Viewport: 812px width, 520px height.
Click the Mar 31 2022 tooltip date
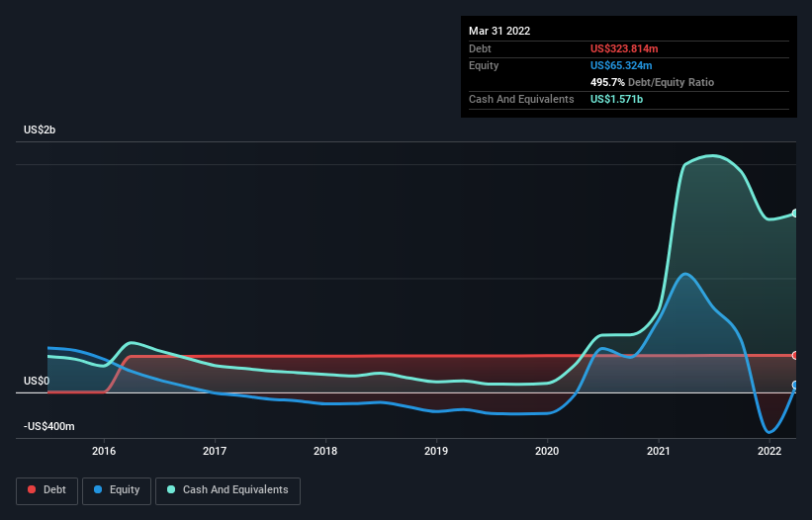499,31
